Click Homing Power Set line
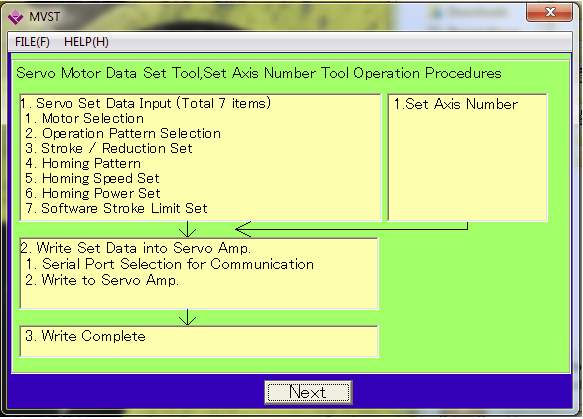583x419 pixels. 93,193
